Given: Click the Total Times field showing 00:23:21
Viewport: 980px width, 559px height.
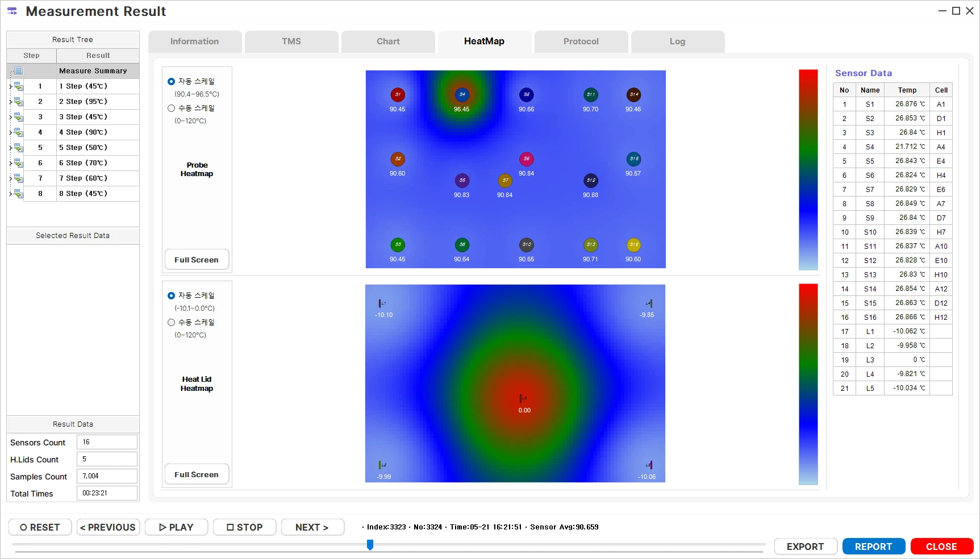Looking at the screenshot, I should point(107,493).
